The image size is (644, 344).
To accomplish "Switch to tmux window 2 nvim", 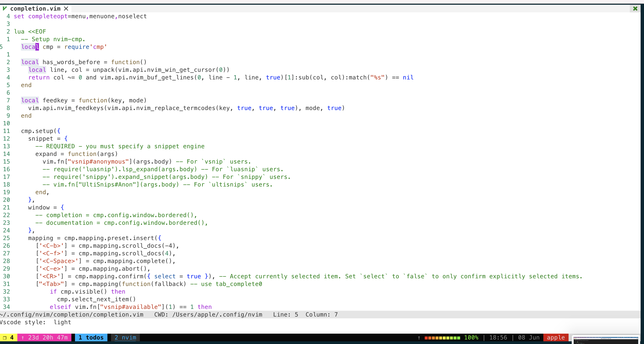I will click(125, 337).
